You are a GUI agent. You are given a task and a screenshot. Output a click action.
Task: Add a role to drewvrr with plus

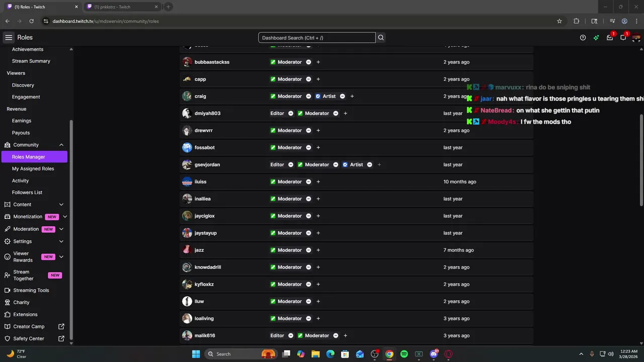318,130
